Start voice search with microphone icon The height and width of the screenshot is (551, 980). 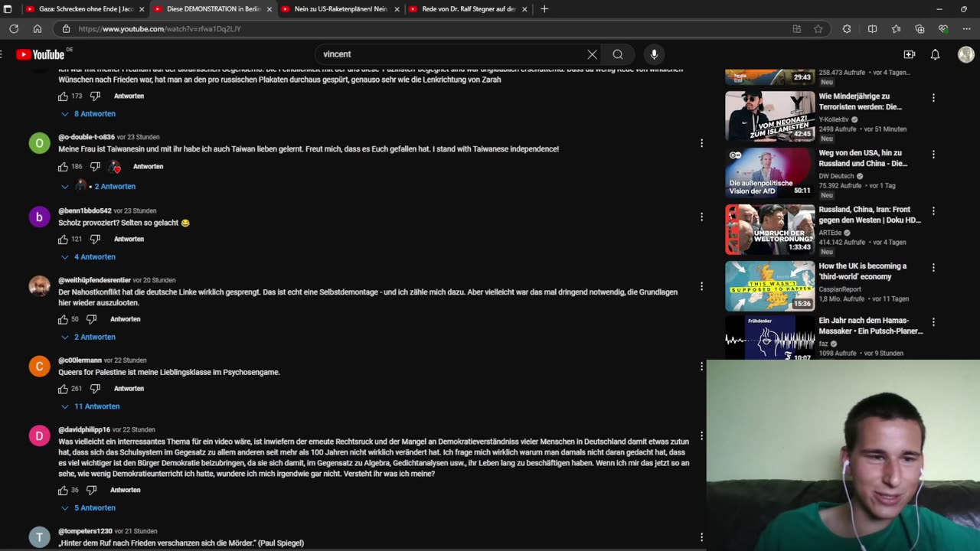coord(654,54)
